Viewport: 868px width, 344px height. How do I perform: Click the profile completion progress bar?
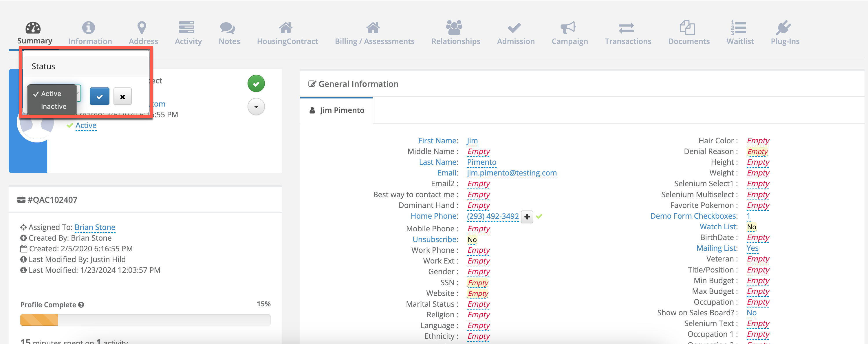[x=145, y=320]
